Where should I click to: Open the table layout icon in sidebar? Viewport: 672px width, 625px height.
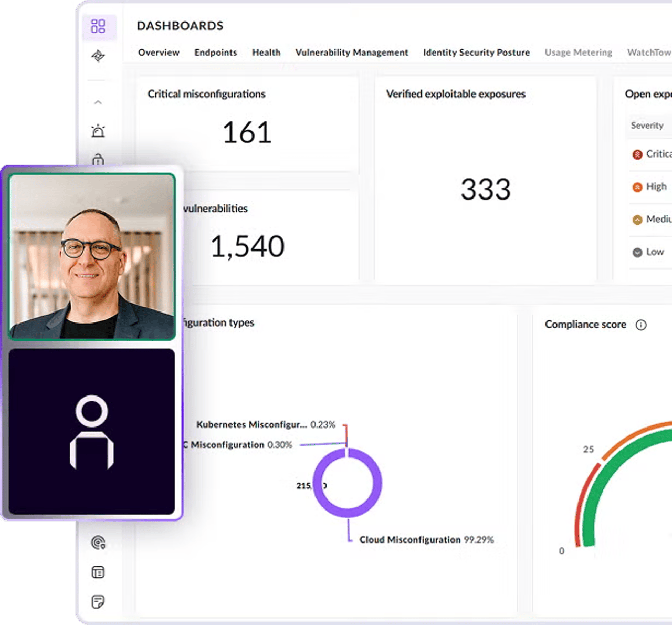(x=98, y=572)
